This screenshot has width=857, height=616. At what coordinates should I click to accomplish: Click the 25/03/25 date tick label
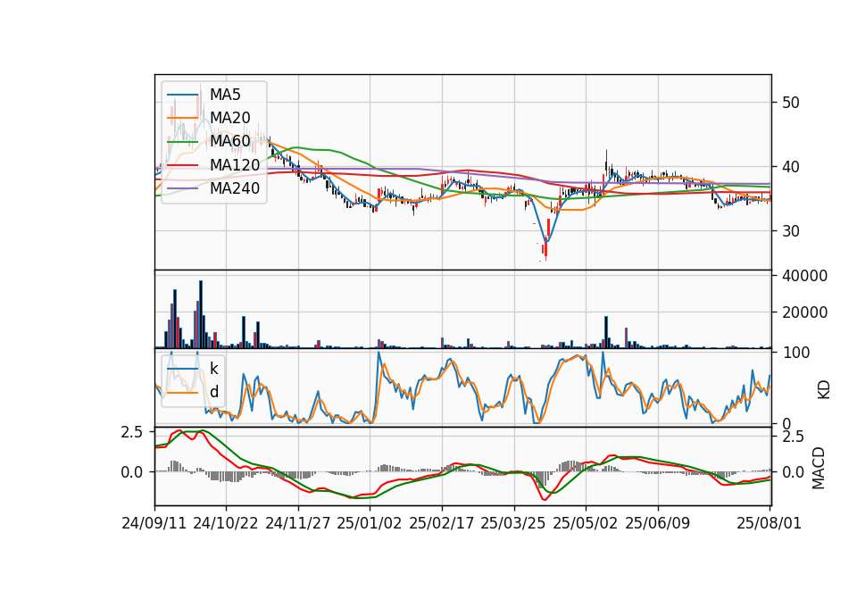(x=513, y=524)
